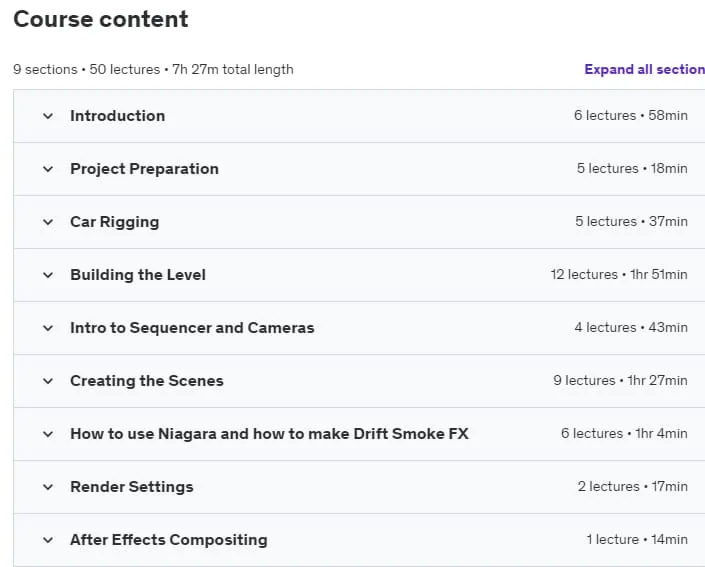Expand the After Effects Compositing chevron
This screenshot has height=567, width=705.
pyautogui.click(x=48, y=540)
